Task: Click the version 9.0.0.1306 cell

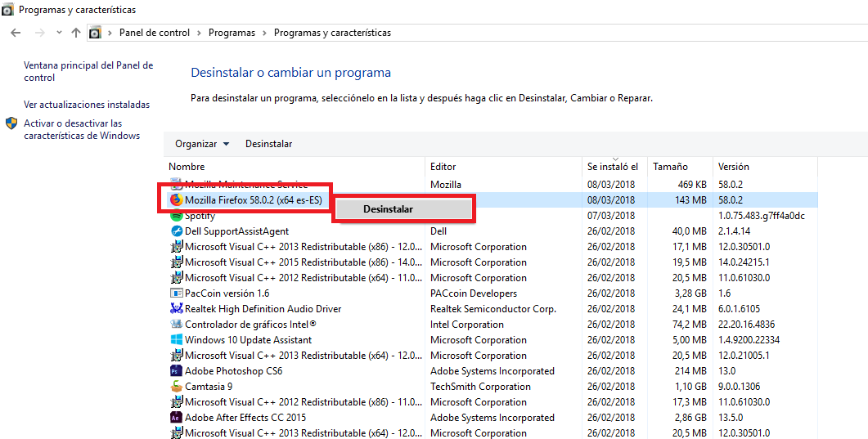Action: coord(740,387)
